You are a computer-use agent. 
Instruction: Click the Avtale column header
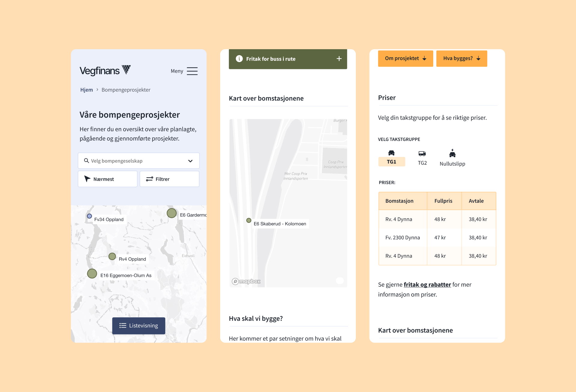(x=478, y=201)
